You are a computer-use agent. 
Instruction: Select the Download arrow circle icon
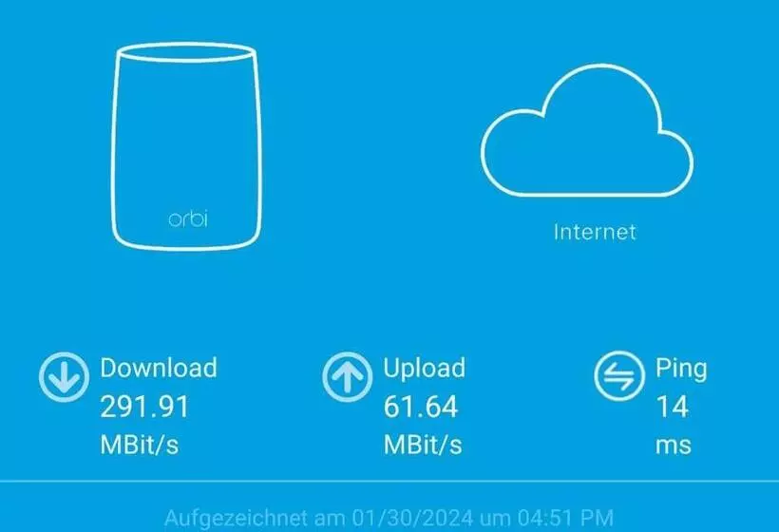click(x=64, y=376)
